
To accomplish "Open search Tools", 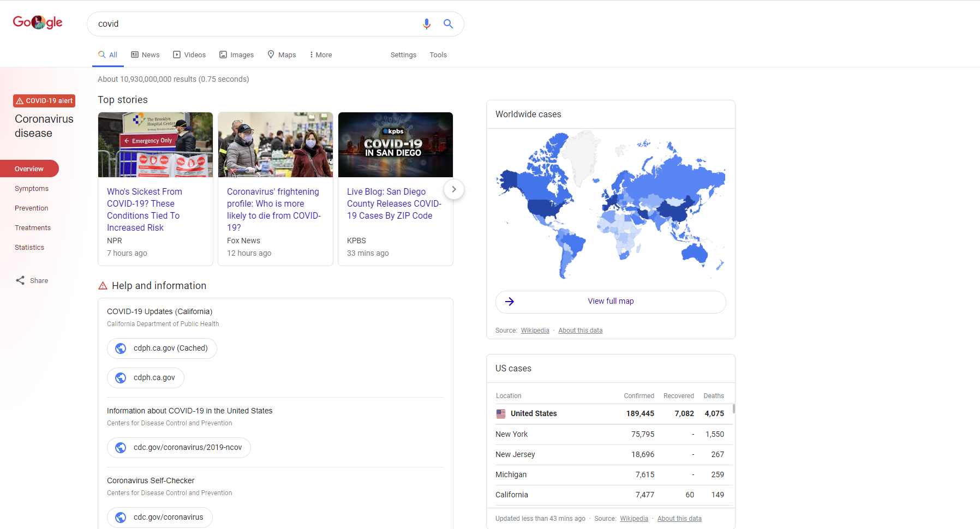I will pyautogui.click(x=438, y=55).
